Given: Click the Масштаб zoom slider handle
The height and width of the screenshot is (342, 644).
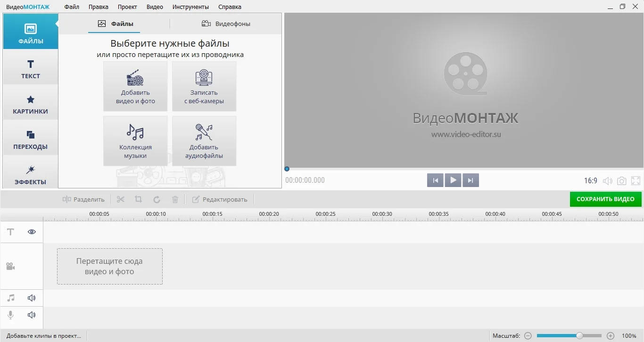Looking at the screenshot, I should (x=579, y=336).
